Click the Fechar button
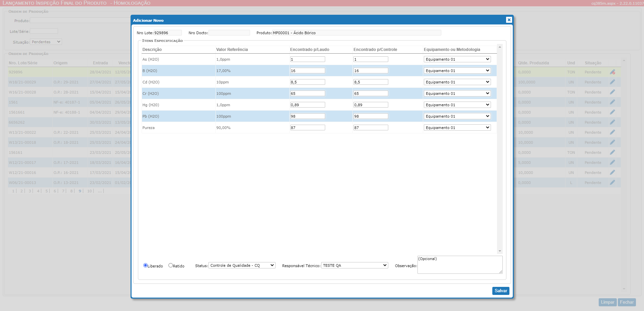The height and width of the screenshot is (311, 644). [627, 302]
